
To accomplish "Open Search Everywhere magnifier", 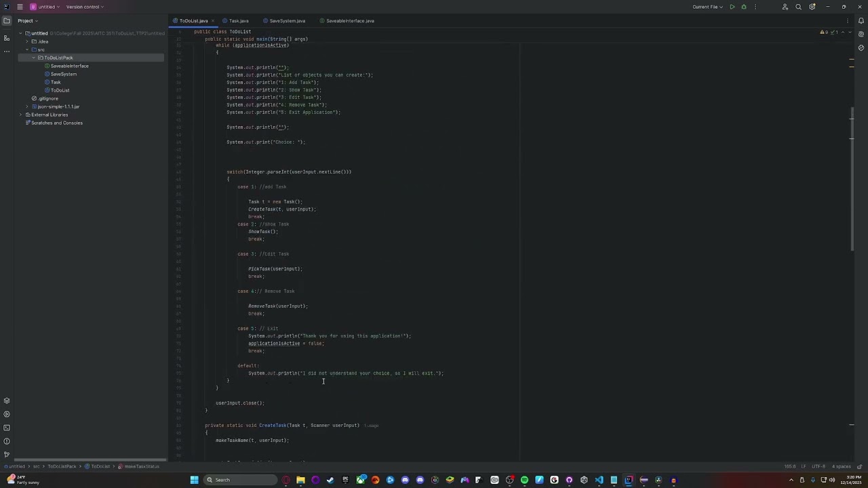I will point(798,7).
